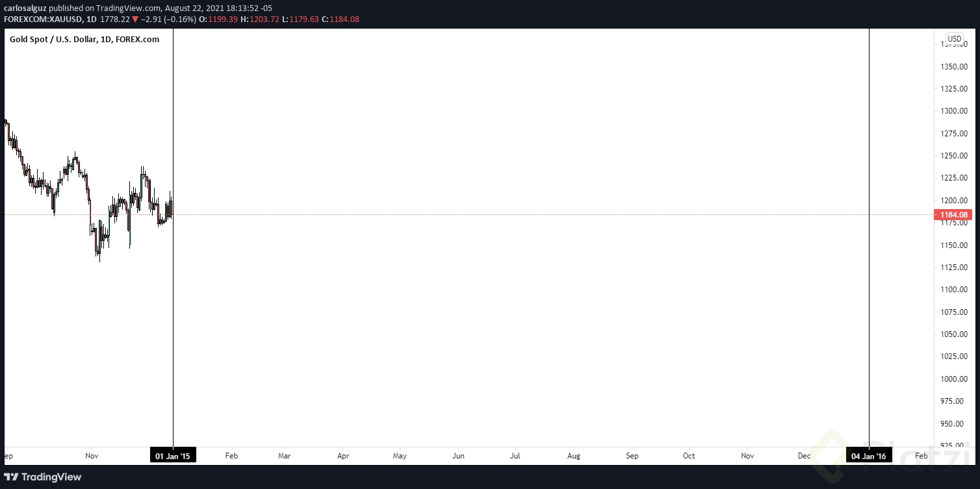Screen dimensions: 980x489
Task: Click the low value L:1179.63
Action: coord(300,19)
